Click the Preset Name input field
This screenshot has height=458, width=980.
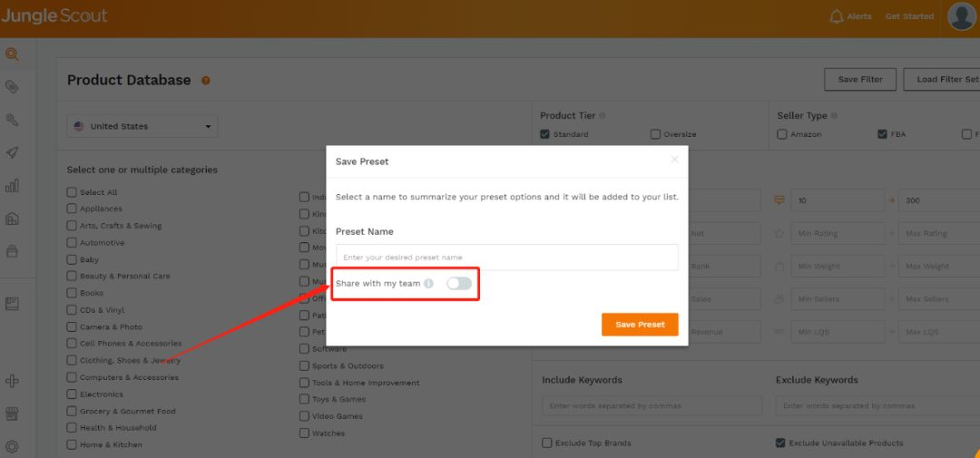click(507, 258)
